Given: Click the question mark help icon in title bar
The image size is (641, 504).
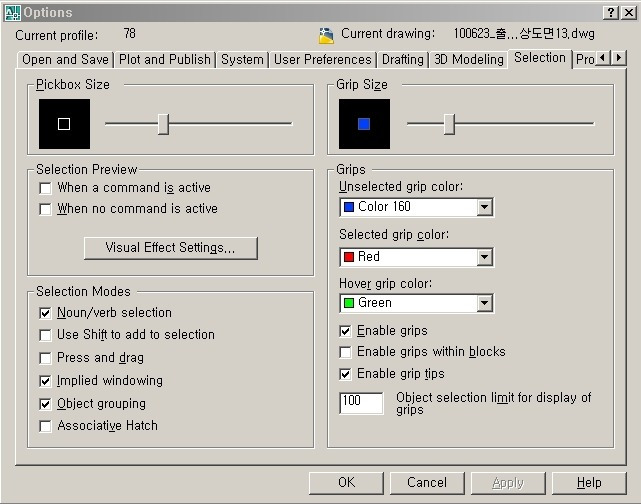Looking at the screenshot, I should tap(610, 13).
